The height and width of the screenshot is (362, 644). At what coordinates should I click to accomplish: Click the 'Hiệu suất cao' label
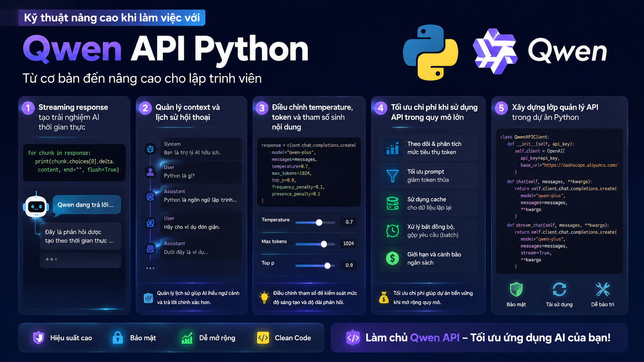click(71, 338)
